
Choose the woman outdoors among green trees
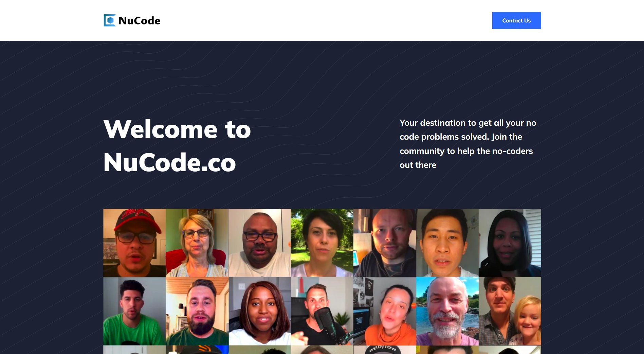[x=322, y=243]
